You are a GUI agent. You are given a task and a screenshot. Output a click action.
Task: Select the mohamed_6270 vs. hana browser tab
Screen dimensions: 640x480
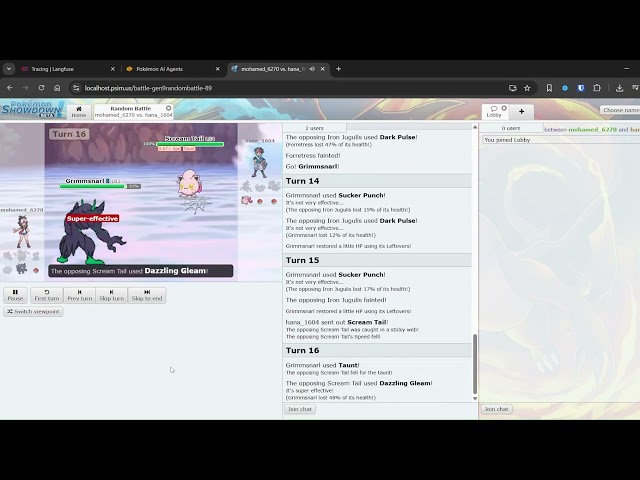coord(273,69)
